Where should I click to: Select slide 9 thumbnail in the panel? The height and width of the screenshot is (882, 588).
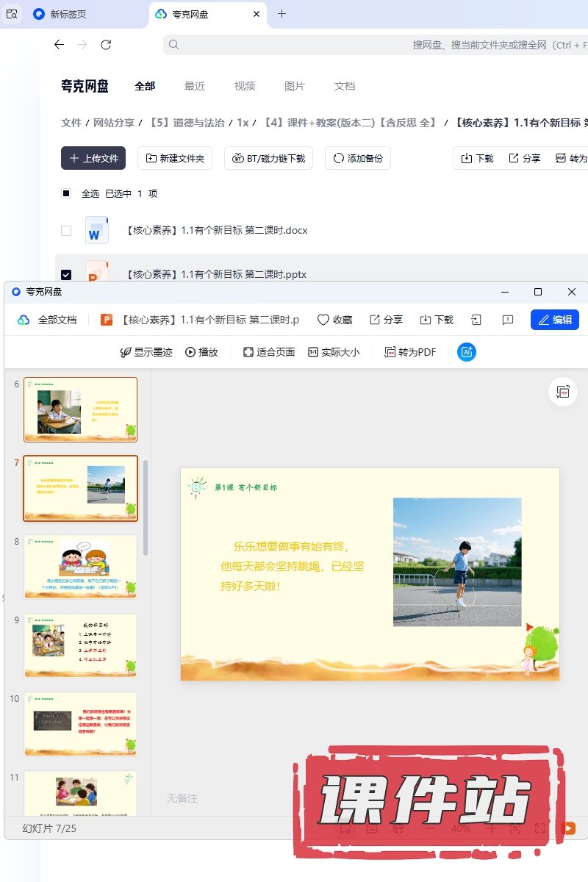(81, 645)
